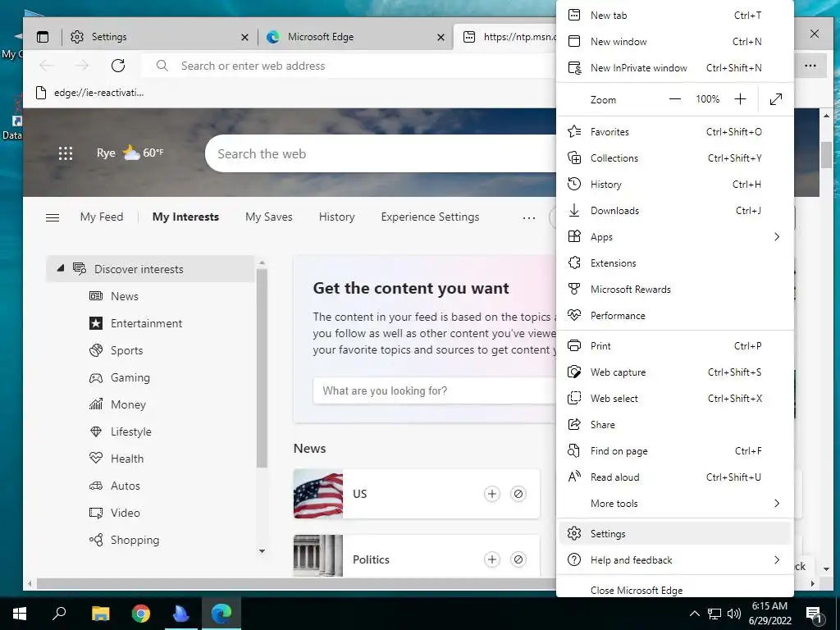840x630 pixels.
Task: Open the tab actions menu icon
Action: point(43,37)
